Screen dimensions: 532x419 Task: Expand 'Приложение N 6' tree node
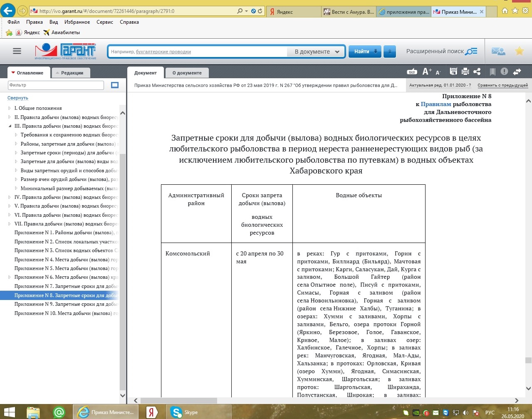point(10,277)
